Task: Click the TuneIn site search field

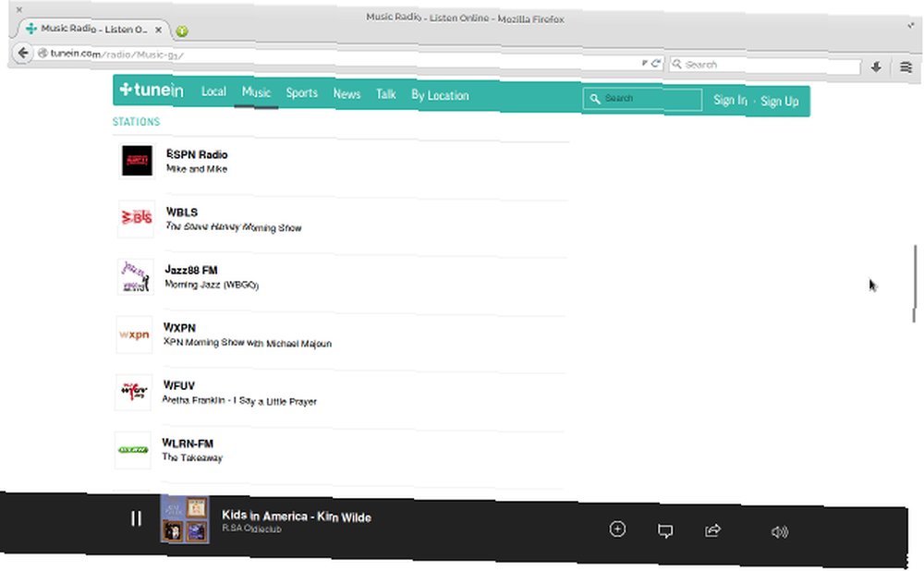Action: pos(642,99)
